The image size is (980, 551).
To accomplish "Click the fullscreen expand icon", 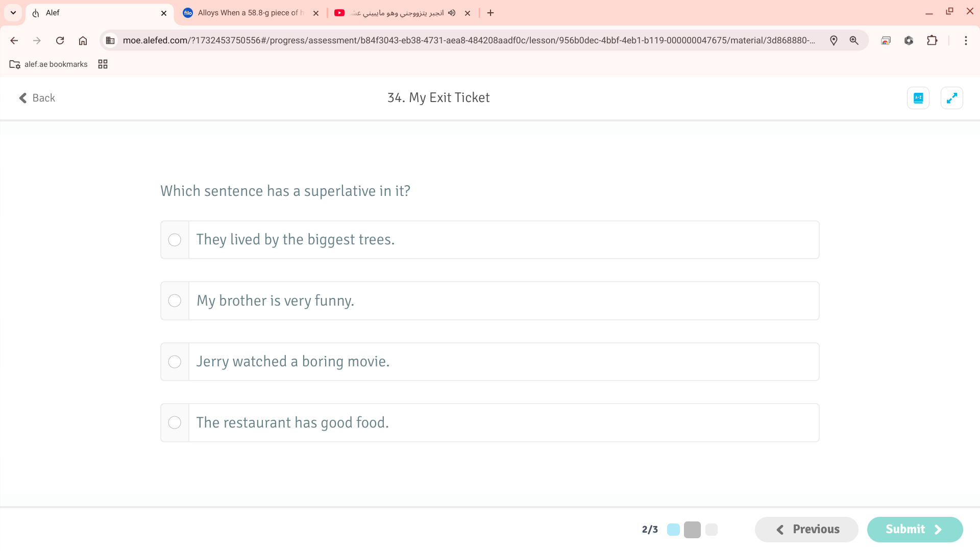I will [x=951, y=98].
